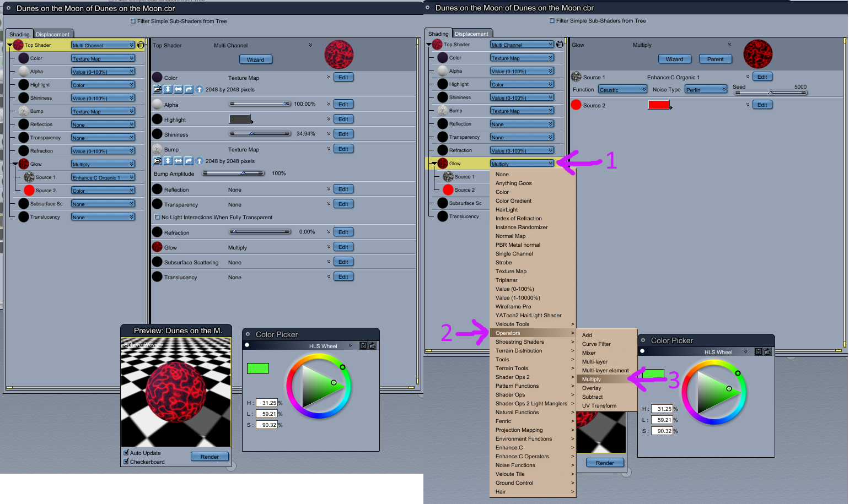Image resolution: width=849 pixels, height=504 pixels.
Task: Click Bump sphere icon in left tree
Action: [24, 111]
